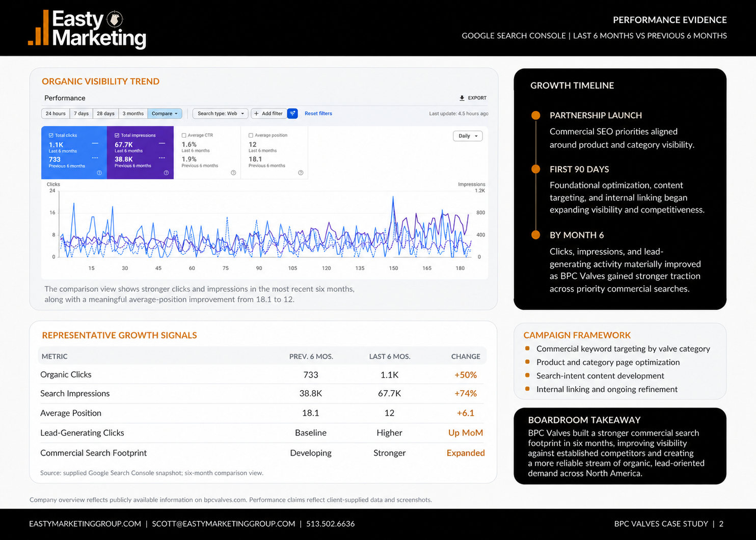Uncheck the Total impressions checkbox
Screen dimensions: 756x540
coord(117,136)
